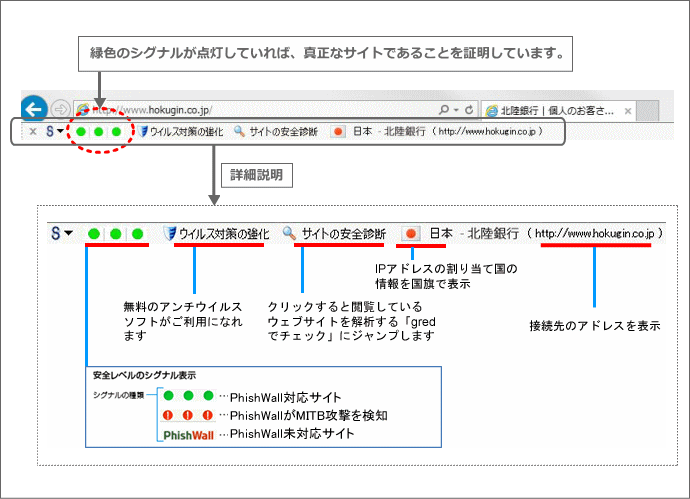Click the Japan flag in the enlarged toolbar
Viewport: 690px width, 499px height.
pos(411,234)
